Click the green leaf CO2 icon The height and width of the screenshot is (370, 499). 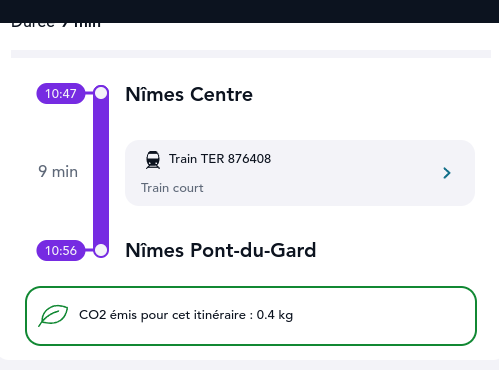point(53,315)
